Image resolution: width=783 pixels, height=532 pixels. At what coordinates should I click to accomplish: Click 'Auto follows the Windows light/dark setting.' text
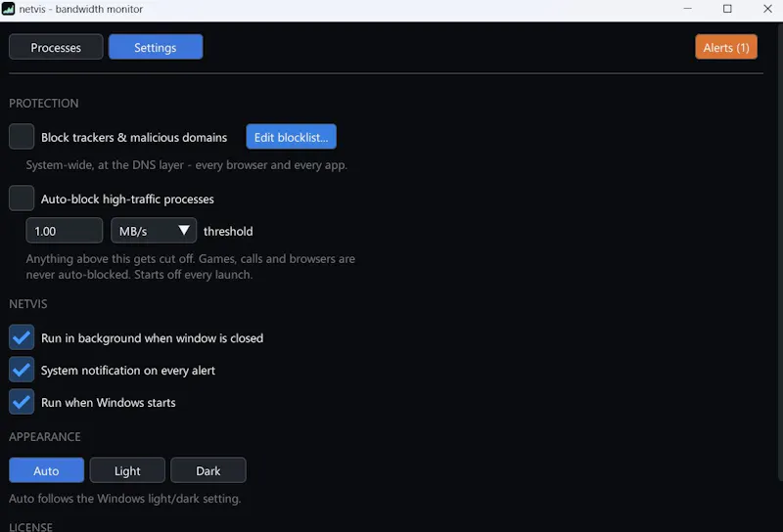[125, 499]
